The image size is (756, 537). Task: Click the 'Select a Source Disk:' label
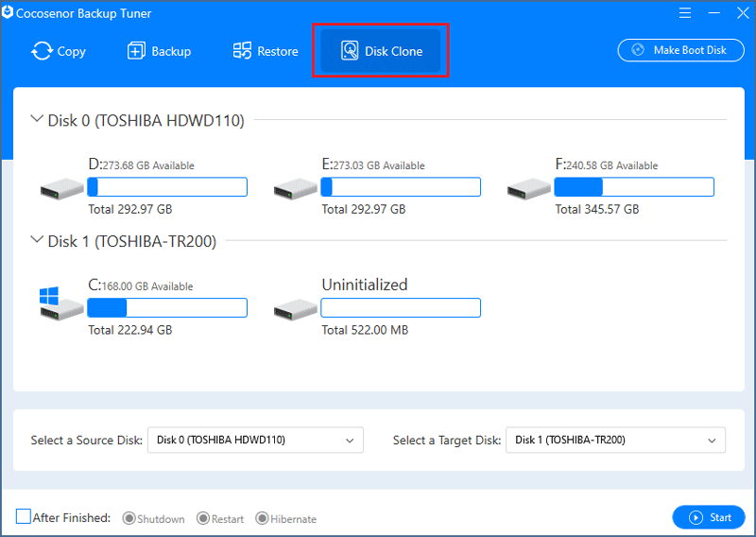[87, 441]
